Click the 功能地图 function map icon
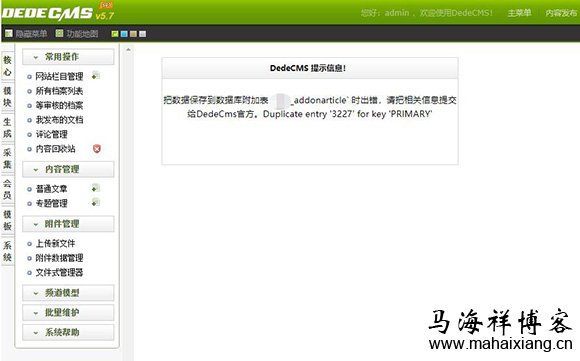The height and width of the screenshot is (361, 580). [59, 34]
